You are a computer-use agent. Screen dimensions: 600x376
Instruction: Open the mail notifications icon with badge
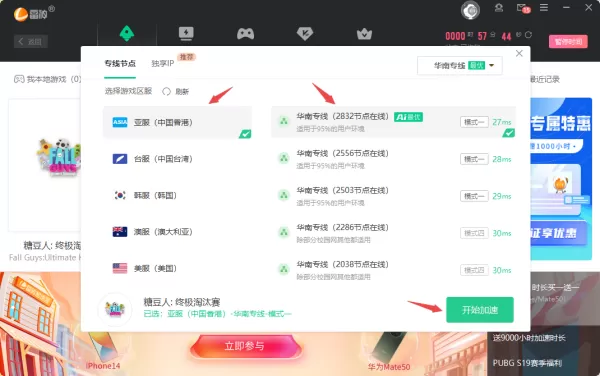point(523,8)
